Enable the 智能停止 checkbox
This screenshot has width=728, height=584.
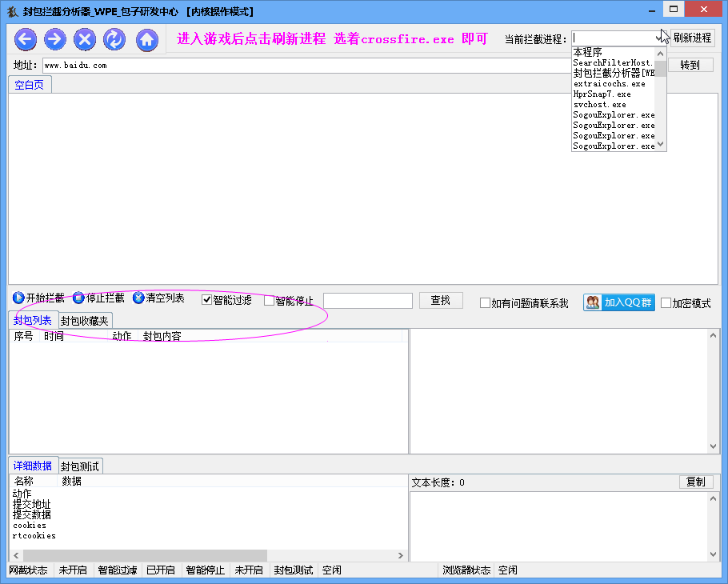269,301
